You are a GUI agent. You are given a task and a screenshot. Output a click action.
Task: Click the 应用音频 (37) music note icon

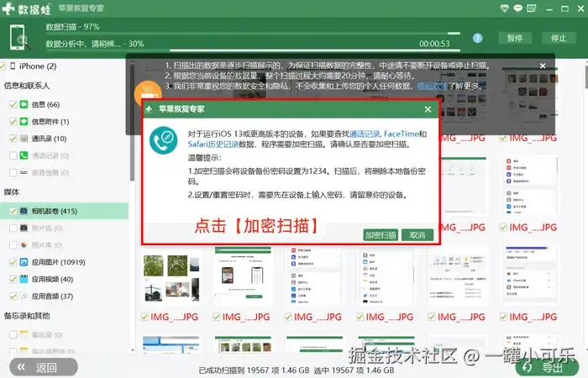click(24, 296)
